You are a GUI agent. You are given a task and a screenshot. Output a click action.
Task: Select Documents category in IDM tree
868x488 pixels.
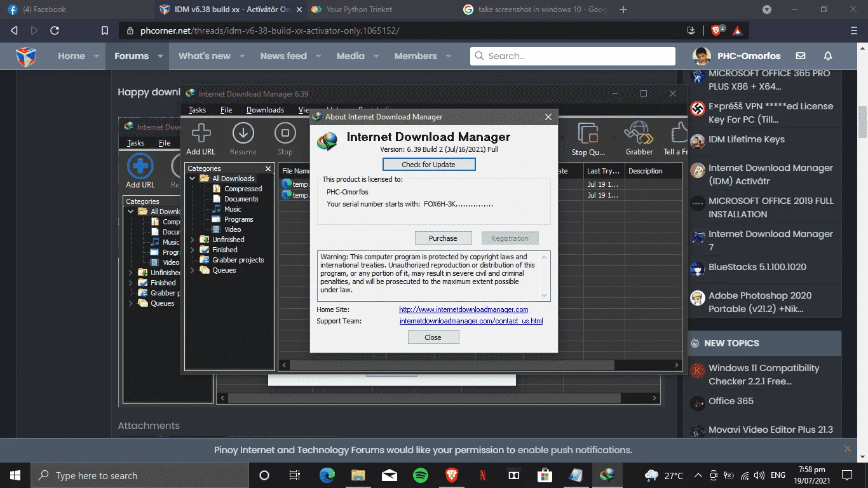click(241, 199)
